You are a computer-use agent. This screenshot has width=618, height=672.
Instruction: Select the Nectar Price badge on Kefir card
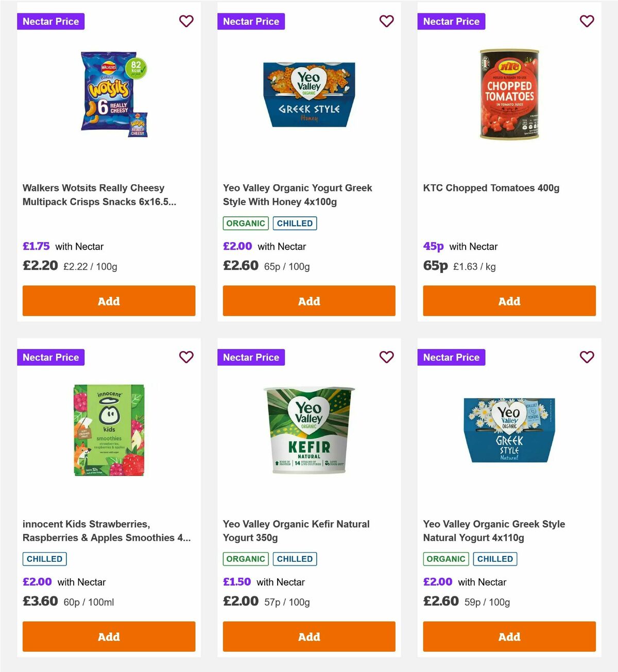click(x=251, y=357)
